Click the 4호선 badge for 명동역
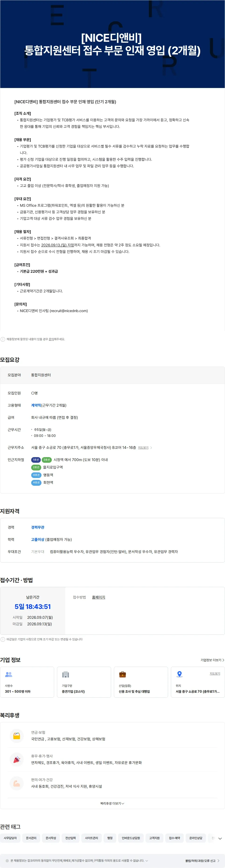Screen dimensions: 225x868 tap(36, 475)
